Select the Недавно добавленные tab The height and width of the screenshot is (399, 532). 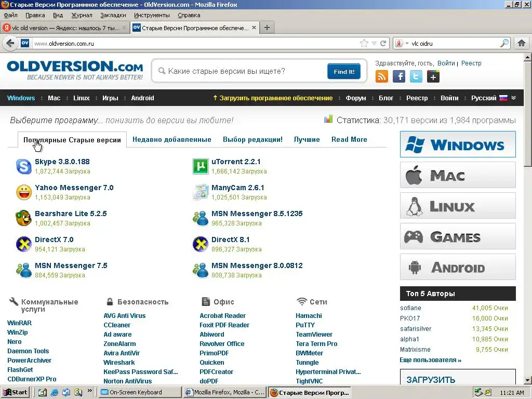click(171, 139)
